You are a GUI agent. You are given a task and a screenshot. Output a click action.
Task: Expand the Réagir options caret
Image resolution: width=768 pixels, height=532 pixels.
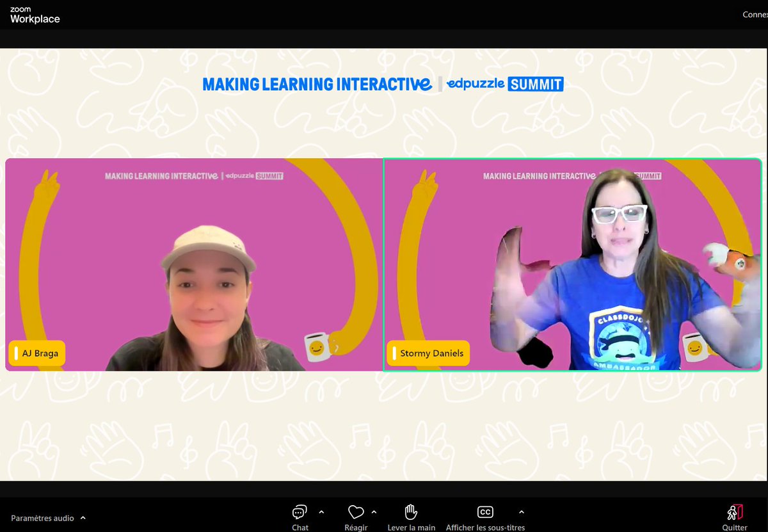point(374,512)
